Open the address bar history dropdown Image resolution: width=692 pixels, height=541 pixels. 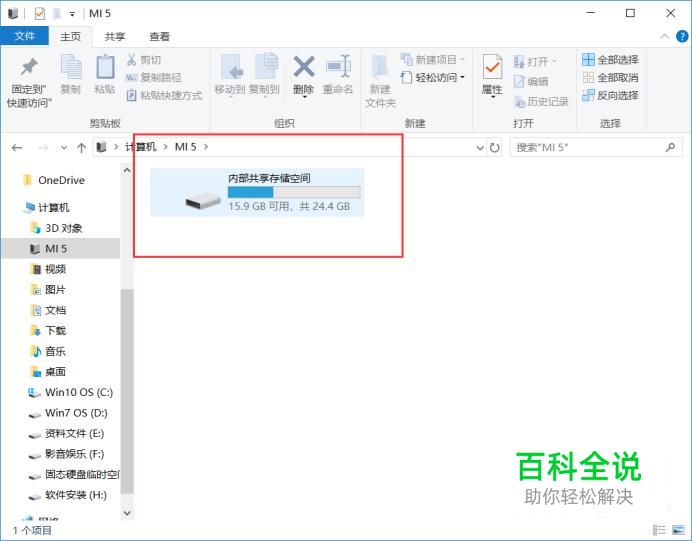click(480, 148)
